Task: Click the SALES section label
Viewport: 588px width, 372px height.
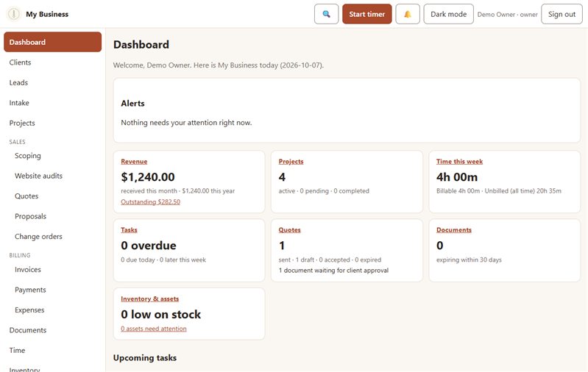Action: [17, 142]
